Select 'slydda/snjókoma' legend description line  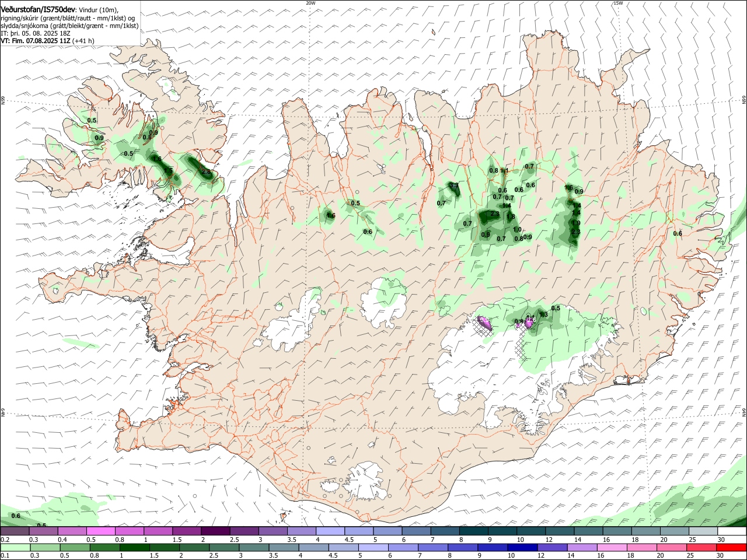[x=69, y=26]
